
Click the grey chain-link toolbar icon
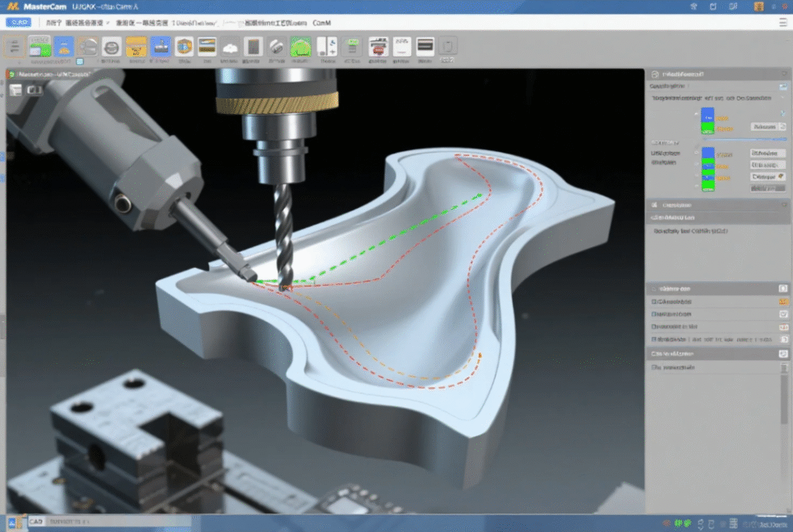276,47
